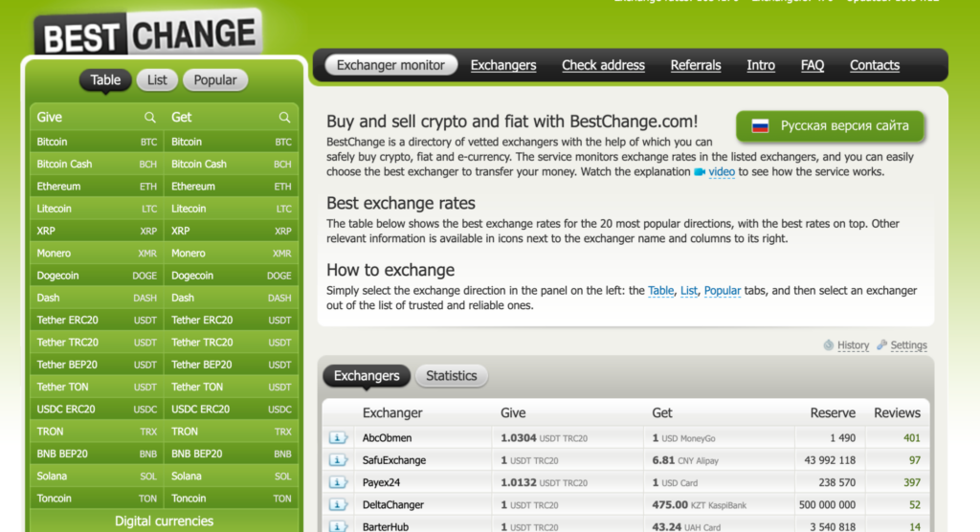Go to Check address page
The width and height of the screenshot is (980, 532).
[x=603, y=65]
